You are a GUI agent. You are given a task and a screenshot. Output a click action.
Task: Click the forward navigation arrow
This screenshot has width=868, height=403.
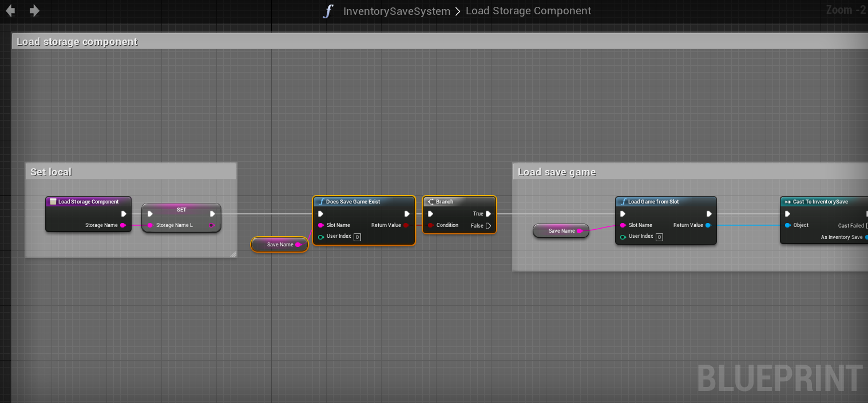point(35,11)
